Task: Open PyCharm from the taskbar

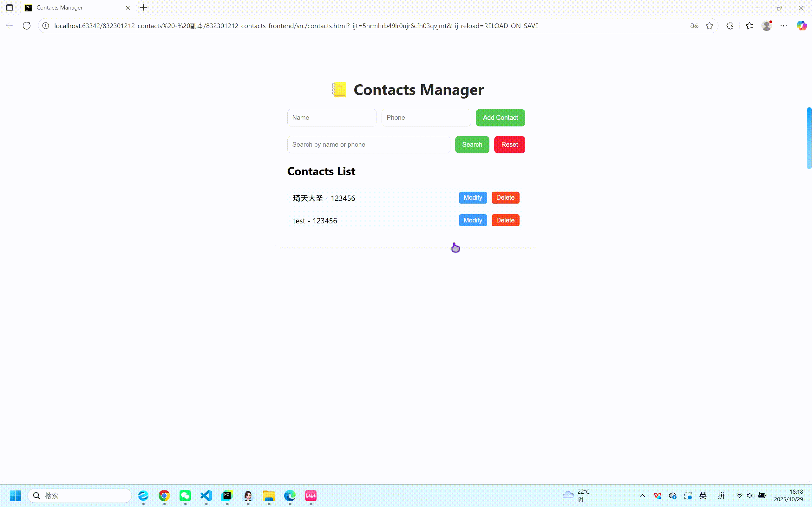Action: (x=227, y=496)
